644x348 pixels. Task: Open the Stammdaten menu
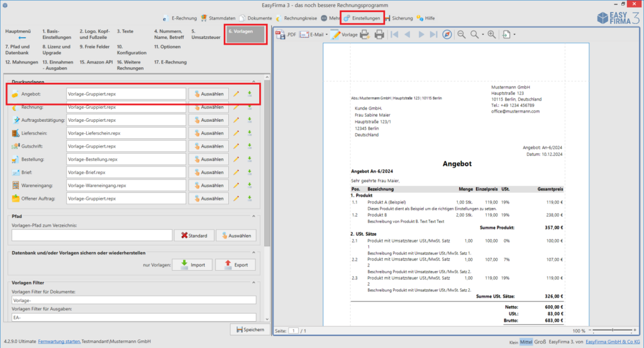pyautogui.click(x=218, y=18)
